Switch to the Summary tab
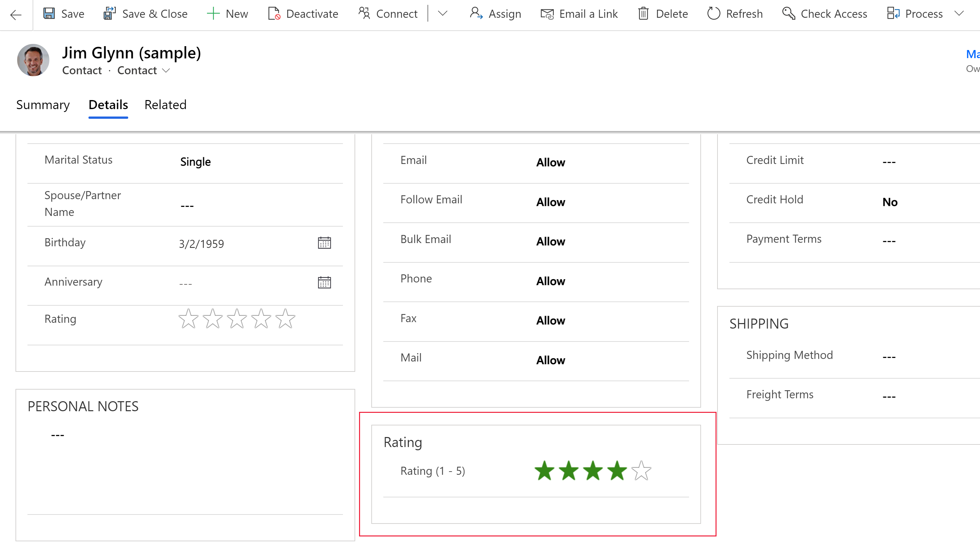The width and height of the screenshot is (980, 560). coord(42,104)
